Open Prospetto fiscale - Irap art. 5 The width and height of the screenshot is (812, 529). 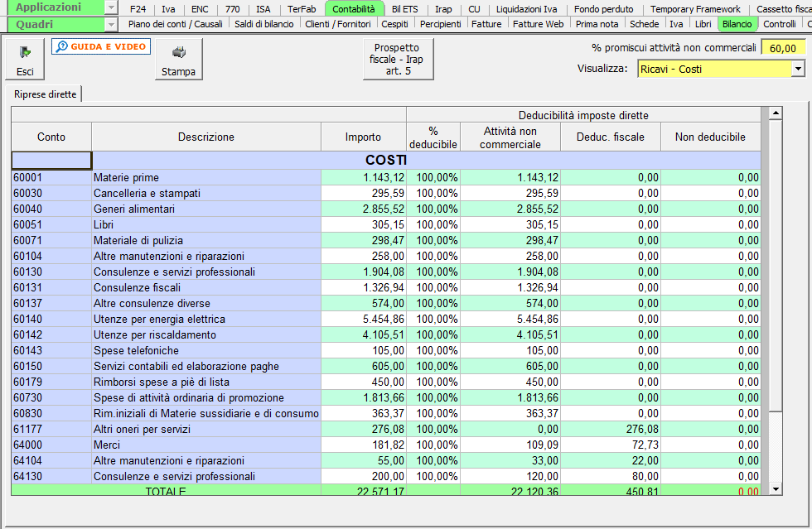398,59
